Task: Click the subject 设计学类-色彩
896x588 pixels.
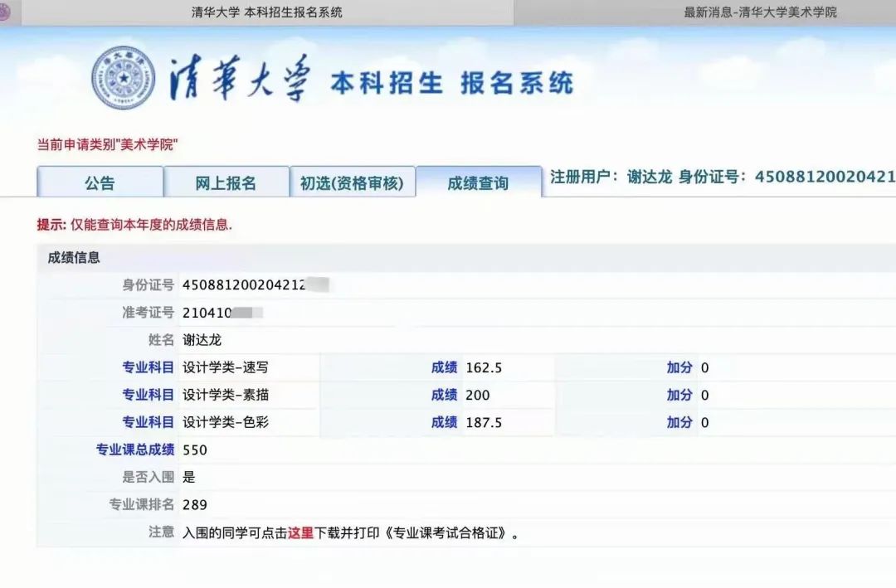Action: pos(226,422)
